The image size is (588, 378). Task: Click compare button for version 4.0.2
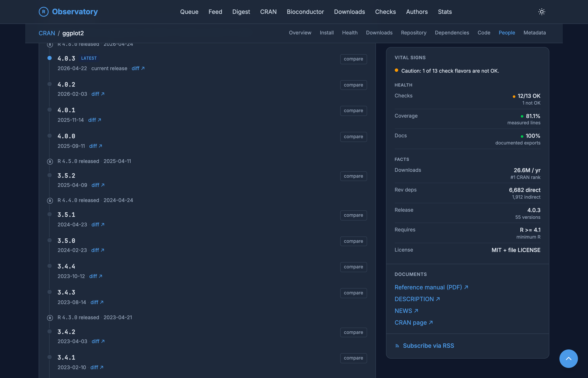(353, 85)
